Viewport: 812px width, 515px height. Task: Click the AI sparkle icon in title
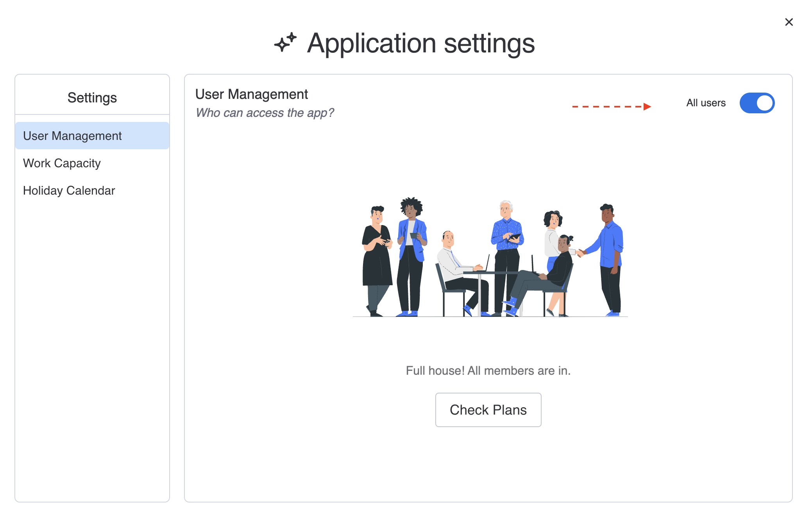(x=286, y=42)
